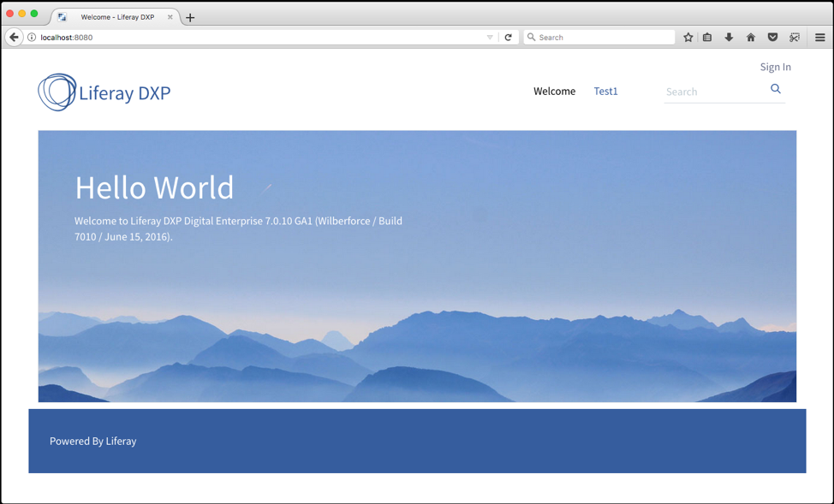
Task: Click the Welcome to Liferay DXP version text
Action: (238, 228)
